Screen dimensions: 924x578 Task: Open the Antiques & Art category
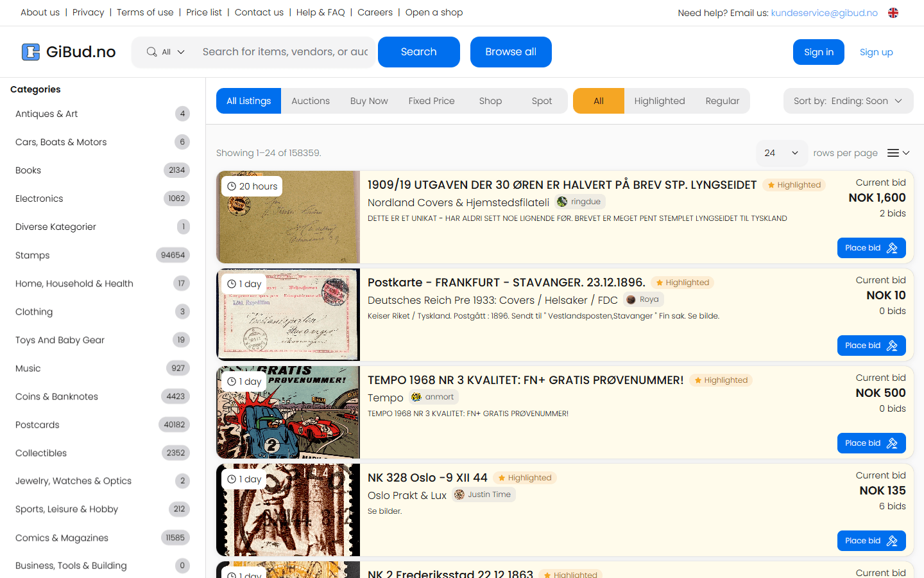pos(103,114)
